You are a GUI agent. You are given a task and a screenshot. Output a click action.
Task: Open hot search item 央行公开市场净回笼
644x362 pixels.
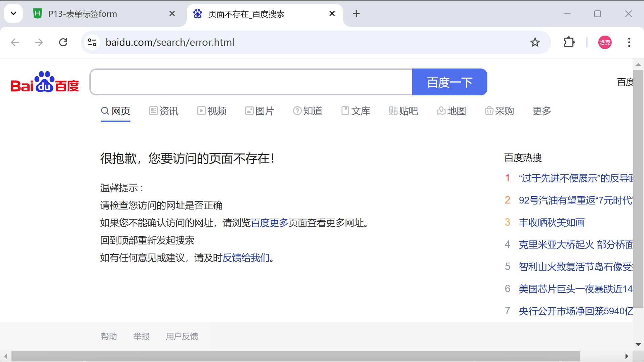point(576,311)
